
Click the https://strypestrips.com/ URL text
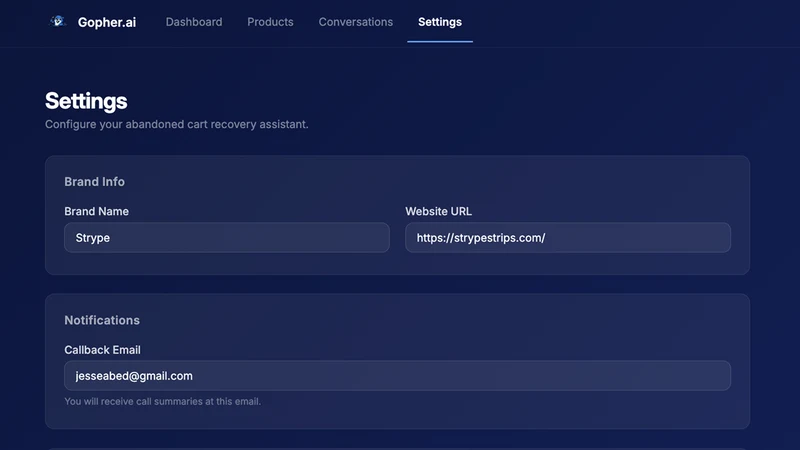coord(481,238)
